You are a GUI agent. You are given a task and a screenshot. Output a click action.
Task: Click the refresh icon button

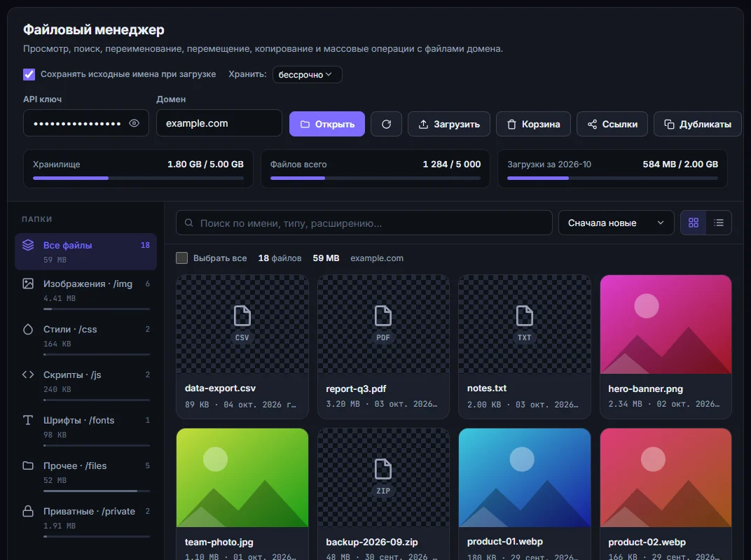pos(386,124)
